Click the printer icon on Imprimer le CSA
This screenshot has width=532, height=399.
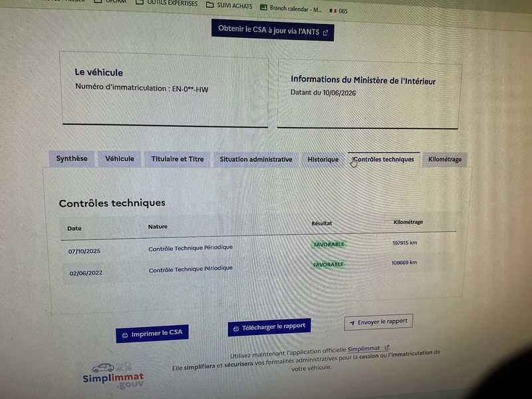pyautogui.click(x=125, y=335)
